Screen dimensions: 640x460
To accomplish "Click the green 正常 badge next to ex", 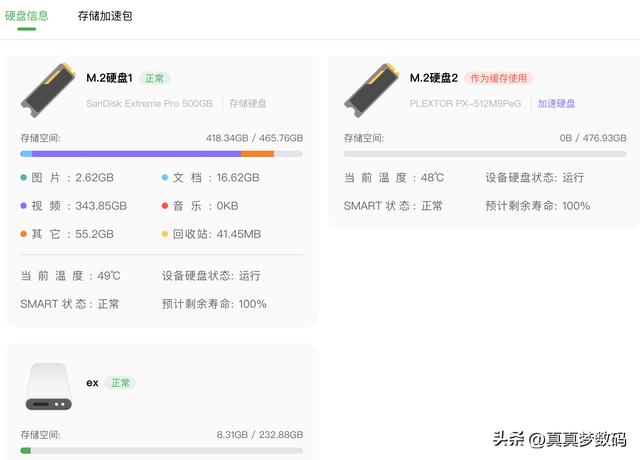I will [x=120, y=383].
